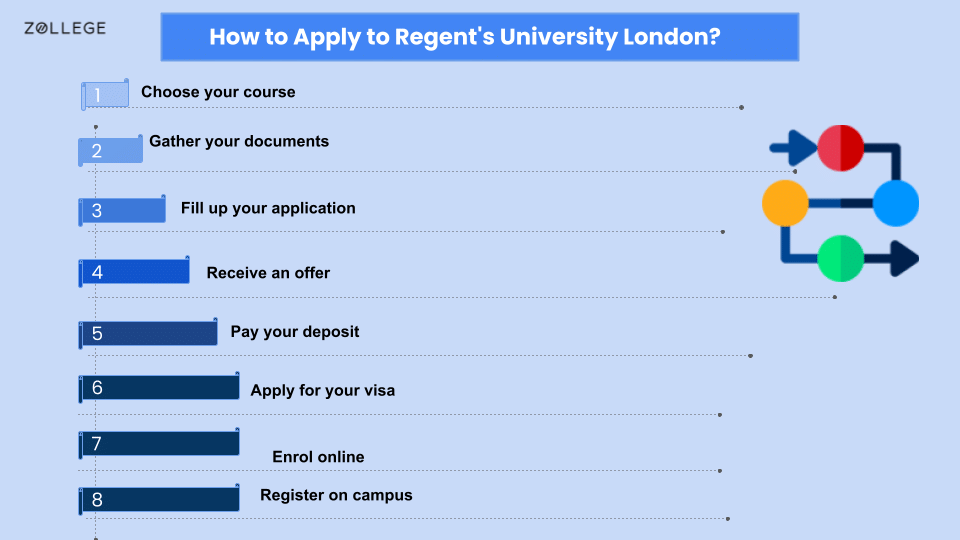The image size is (960, 540).
Task: Select the step 4 number banner
Action: tap(134, 272)
